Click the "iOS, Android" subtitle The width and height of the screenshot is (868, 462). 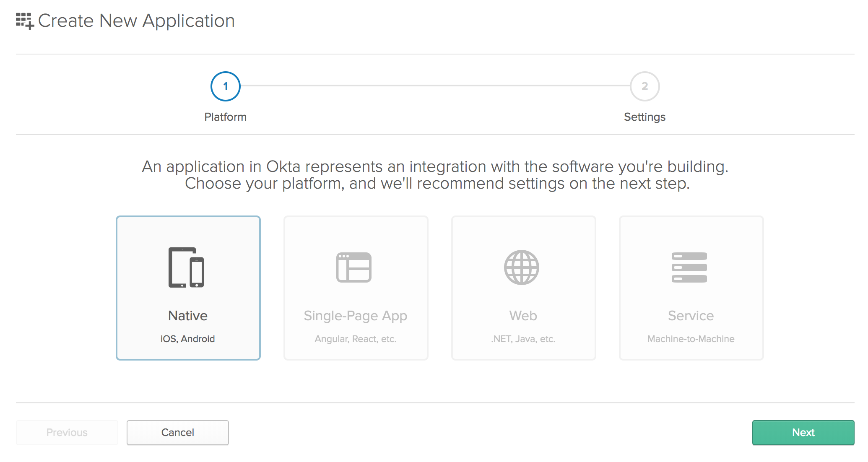pyautogui.click(x=188, y=339)
